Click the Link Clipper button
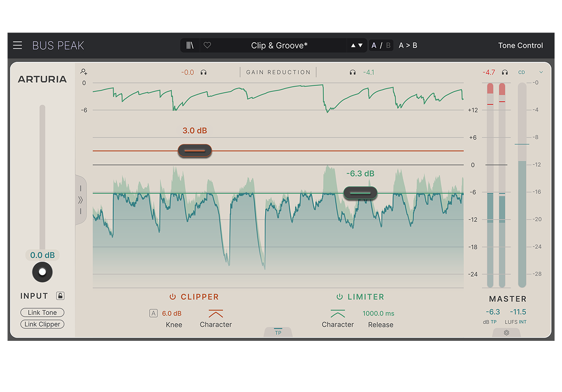 (x=42, y=324)
